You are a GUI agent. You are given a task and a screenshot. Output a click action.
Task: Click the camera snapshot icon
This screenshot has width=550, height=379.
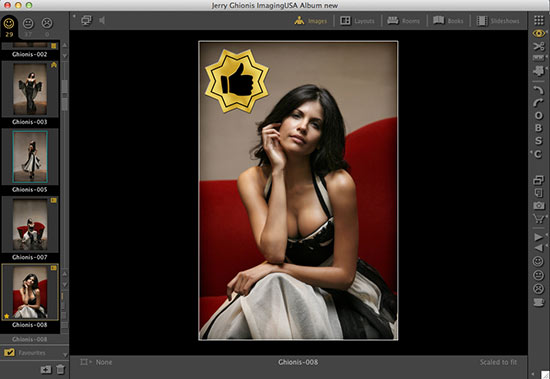pos(538,206)
